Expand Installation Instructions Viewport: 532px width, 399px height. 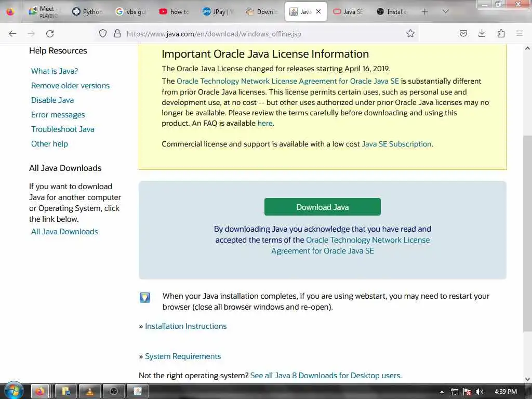(185, 326)
